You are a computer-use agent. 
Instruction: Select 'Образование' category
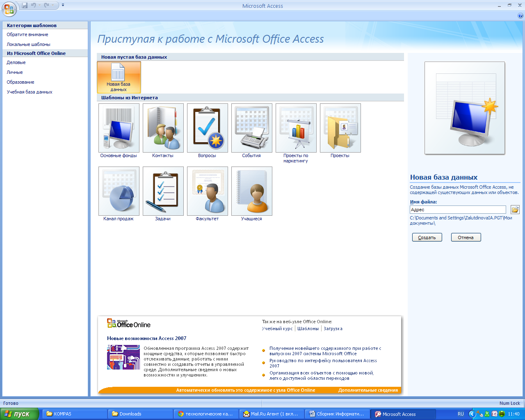click(x=21, y=82)
